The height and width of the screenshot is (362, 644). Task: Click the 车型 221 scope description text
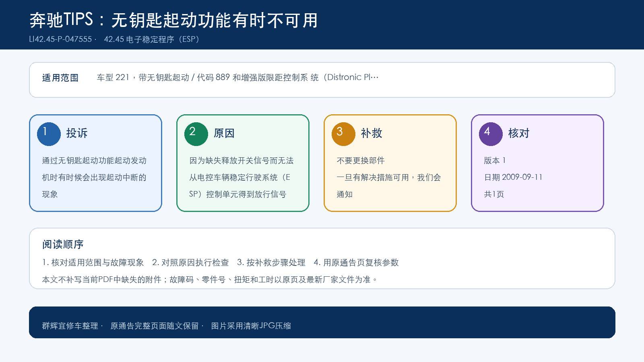click(x=237, y=77)
